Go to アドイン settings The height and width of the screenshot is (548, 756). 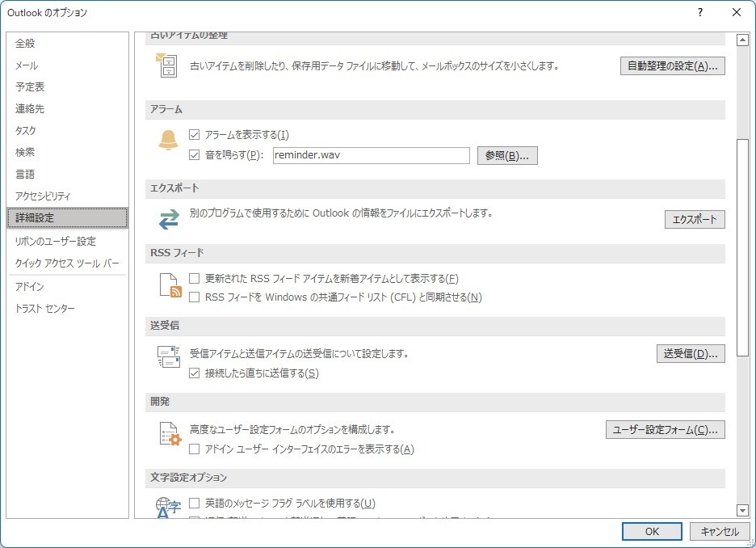coord(68,287)
